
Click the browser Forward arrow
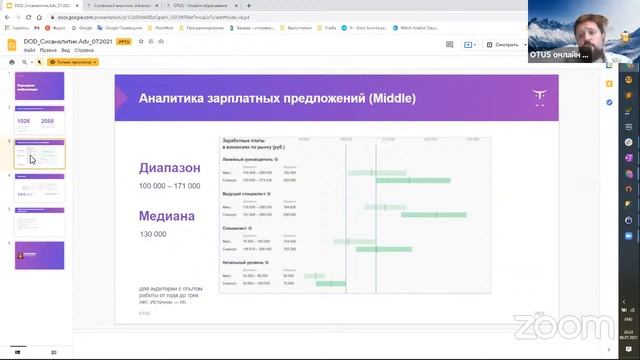(18, 17)
